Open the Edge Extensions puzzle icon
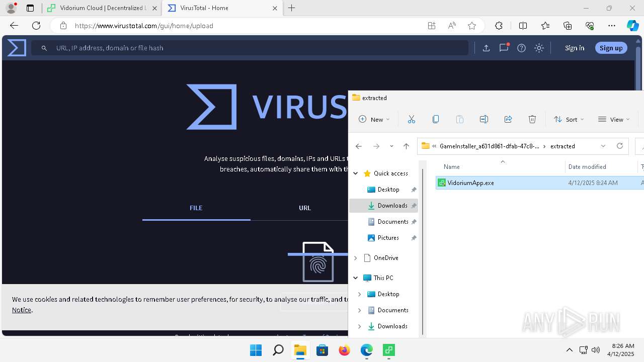Image resolution: width=644 pixels, height=362 pixels. 499,26
